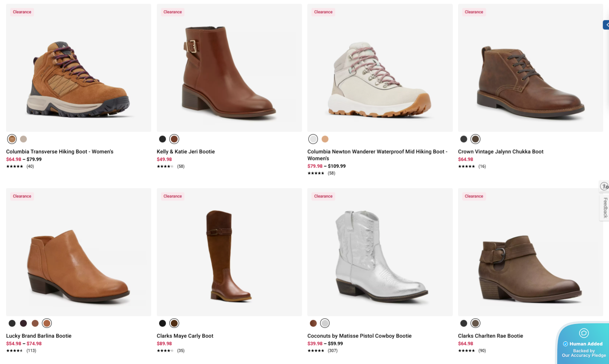The height and width of the screenshot is (364, 609).
Task: Select the brown swatch on Clarks Maye Carly Boot
Action: tap(174, 323)
